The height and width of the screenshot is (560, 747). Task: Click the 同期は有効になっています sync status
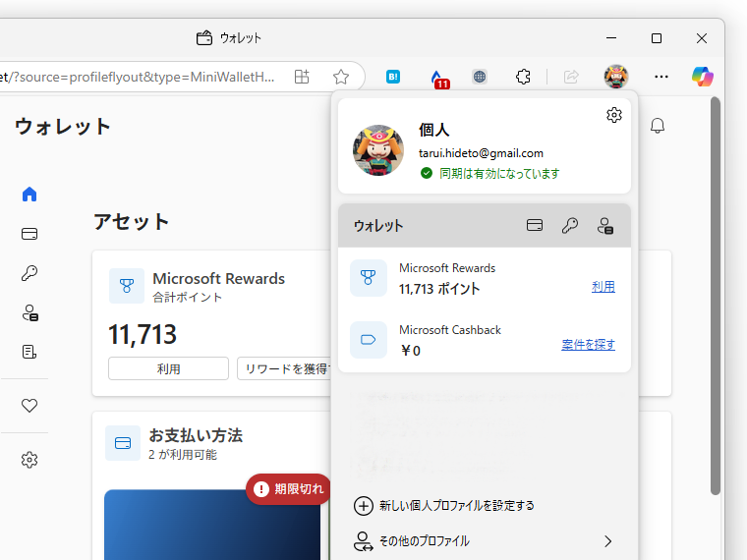click(x=490, y=173)
